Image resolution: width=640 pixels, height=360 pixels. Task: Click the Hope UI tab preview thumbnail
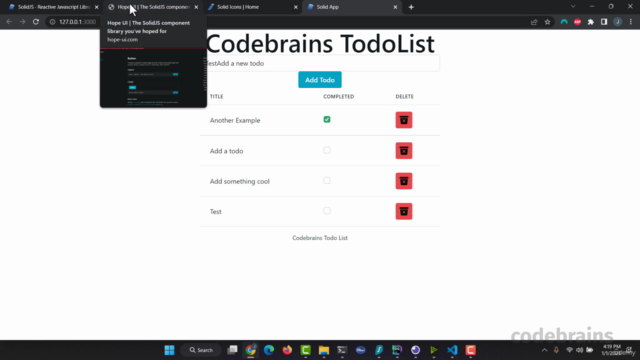pyautogui.click(x=153, y=78)
